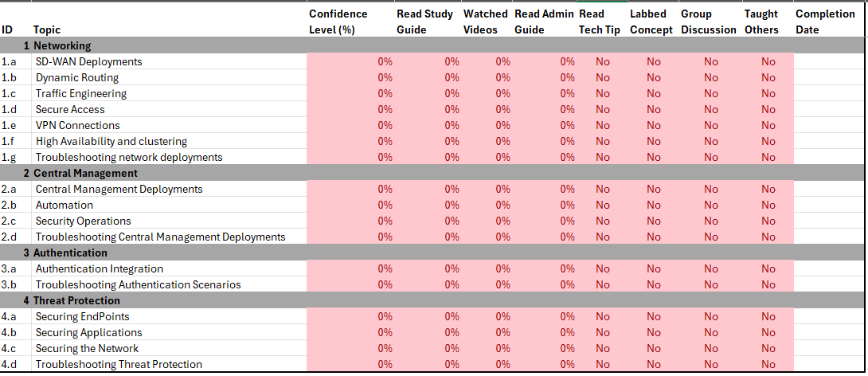Viewport: 868px width, 376px height.
Task: Click Read Tech Tip cell for Traffic Engineering
Action: click(x=602, y=93)
